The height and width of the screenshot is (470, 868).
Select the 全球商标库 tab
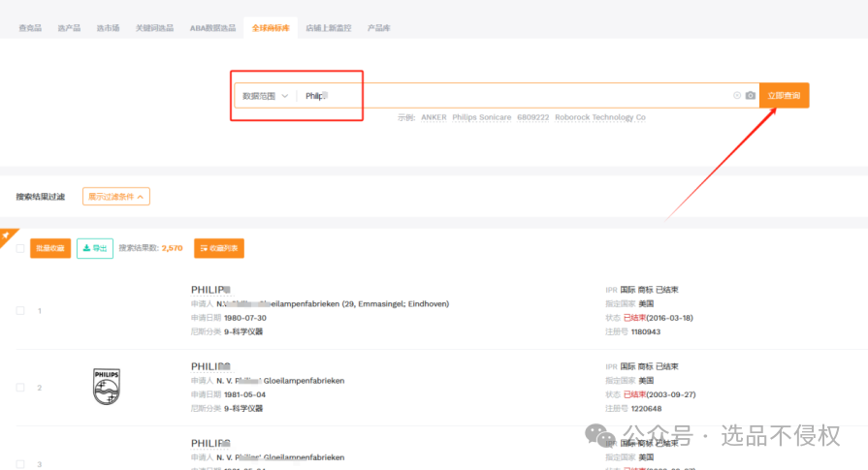271,28
